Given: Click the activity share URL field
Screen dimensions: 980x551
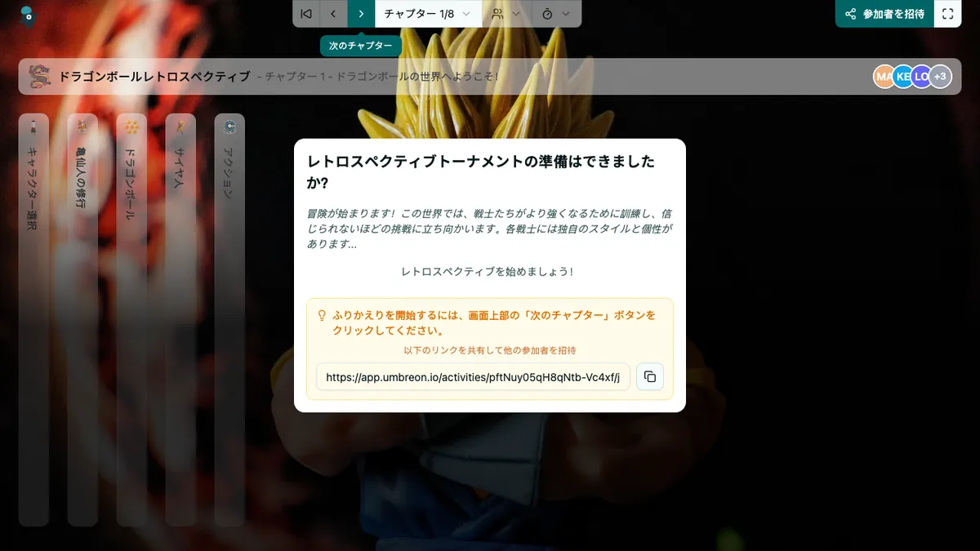Looking at the screenshot, I should [473, 377].
